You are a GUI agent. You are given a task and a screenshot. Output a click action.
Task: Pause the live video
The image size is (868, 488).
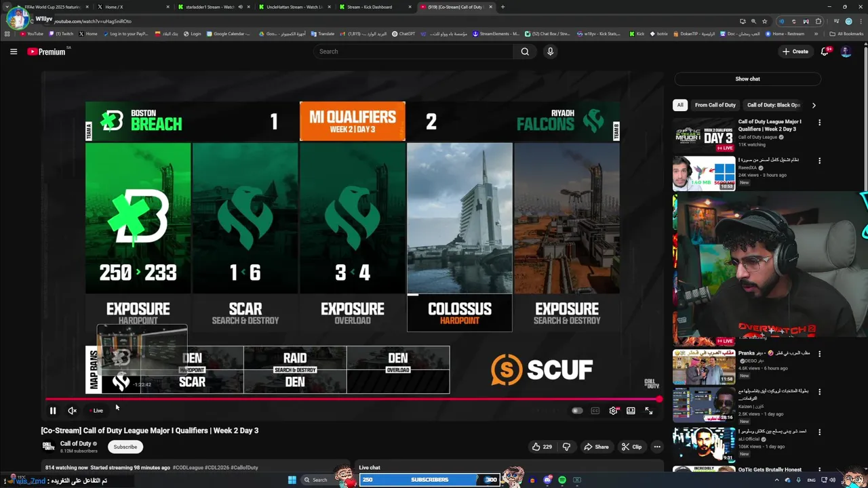pos(52,411)
